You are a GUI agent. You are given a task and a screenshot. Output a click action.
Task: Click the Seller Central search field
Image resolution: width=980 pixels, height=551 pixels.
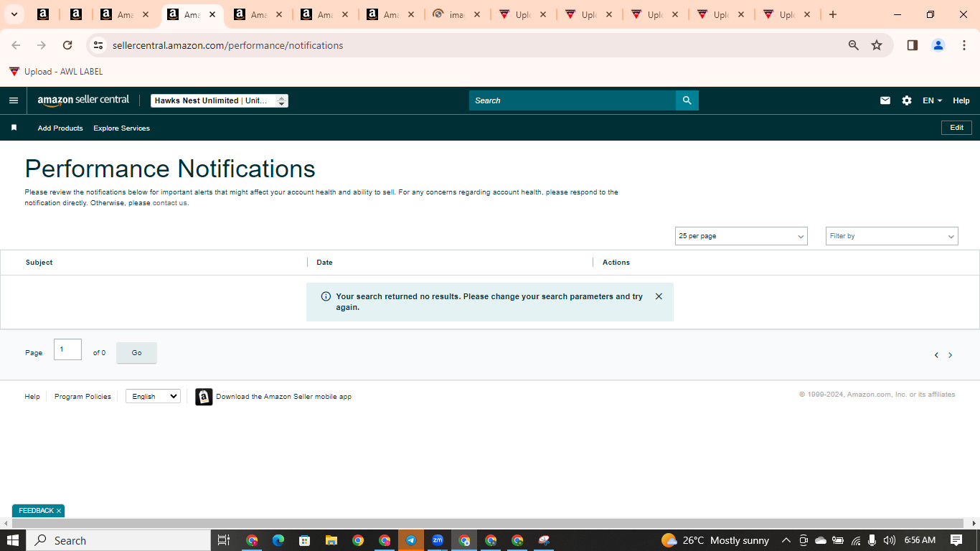pyautogui.click(x=573, y=100)
